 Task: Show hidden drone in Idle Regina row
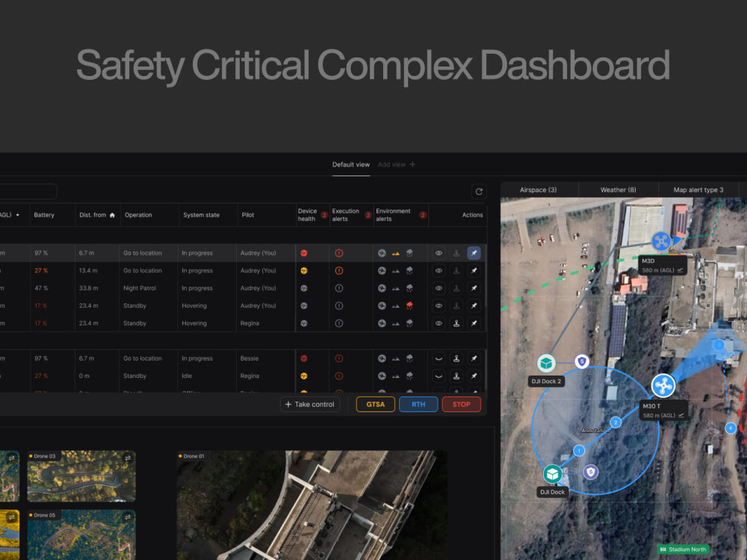click(x=438, y=376)
